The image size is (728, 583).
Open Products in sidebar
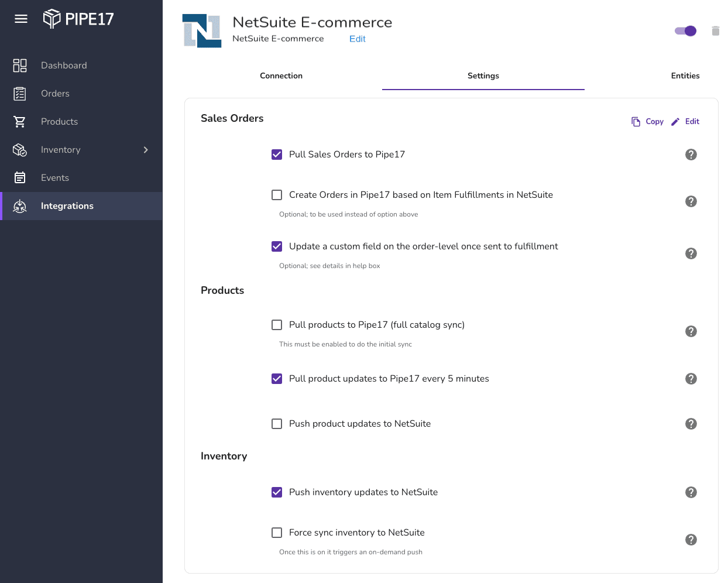coord(59,122)
